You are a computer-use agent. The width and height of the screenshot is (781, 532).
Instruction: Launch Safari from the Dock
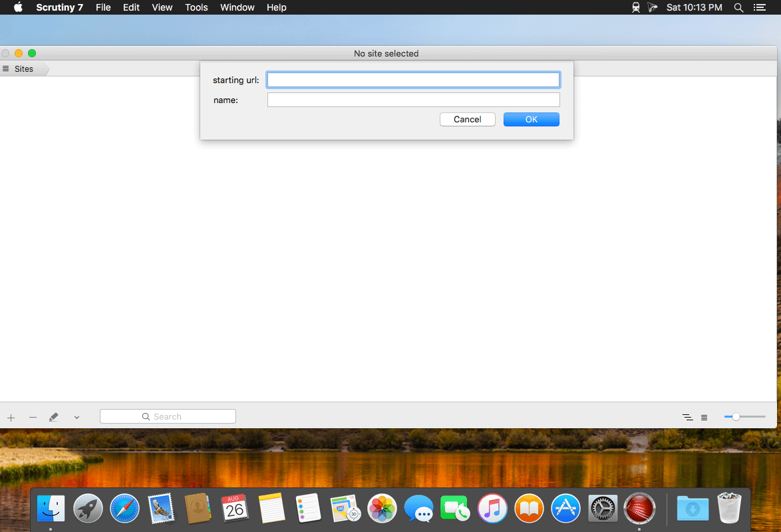124,508
